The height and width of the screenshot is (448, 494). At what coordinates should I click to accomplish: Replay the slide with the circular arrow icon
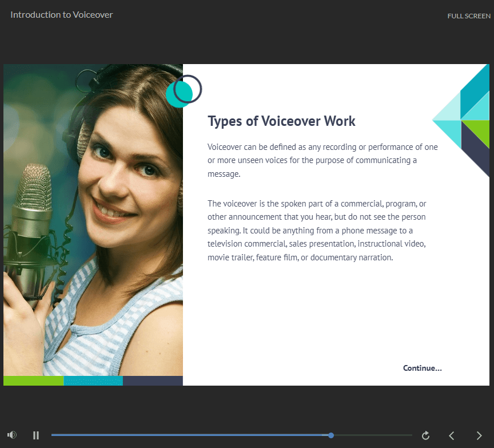(x=425, y=435)
